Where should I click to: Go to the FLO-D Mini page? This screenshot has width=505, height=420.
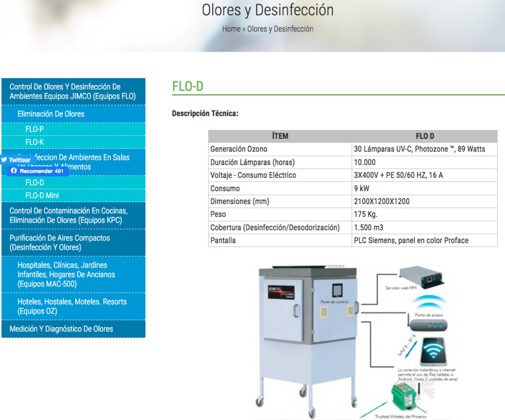tap(42, 195)
